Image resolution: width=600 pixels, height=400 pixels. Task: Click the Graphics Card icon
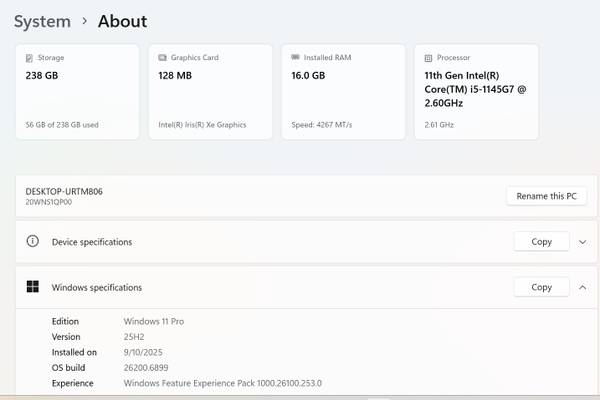click(162, 58)
